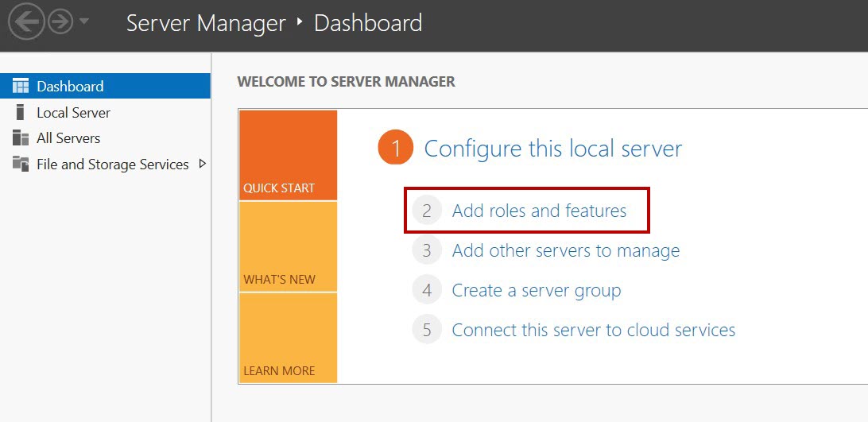Click the back navigation arrow icon
The width and height of the screenshot is (868, 422).
tap(26, 22)
